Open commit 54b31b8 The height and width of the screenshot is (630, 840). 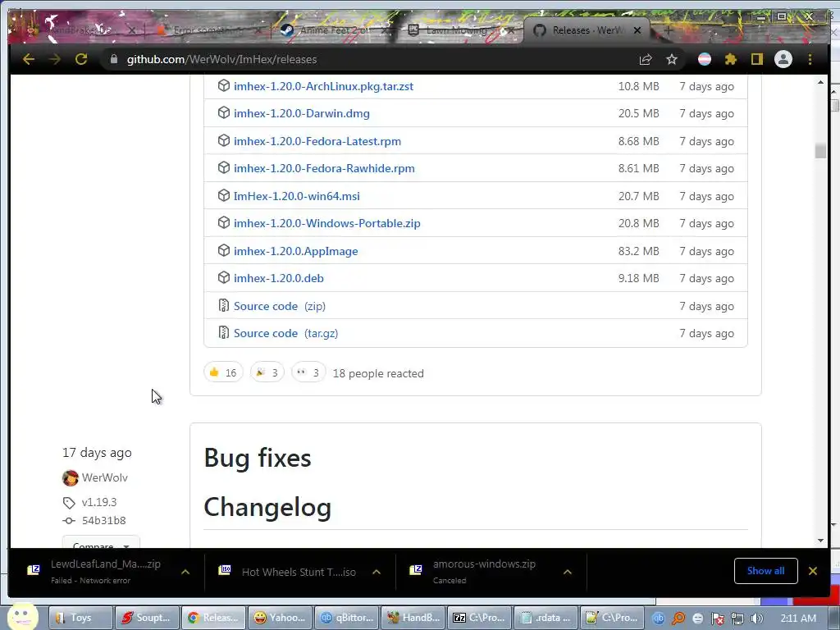(x=104, y=521)
